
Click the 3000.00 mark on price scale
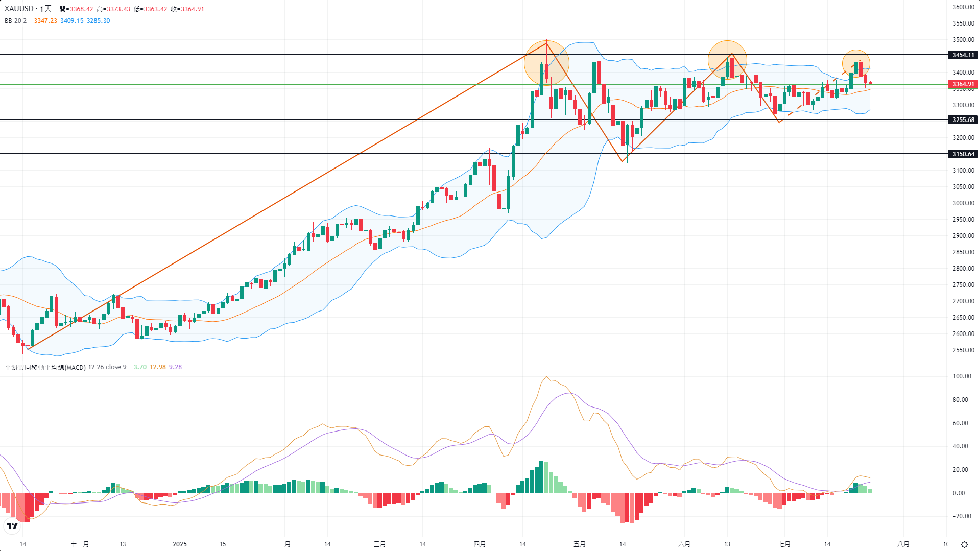point(963,203)
